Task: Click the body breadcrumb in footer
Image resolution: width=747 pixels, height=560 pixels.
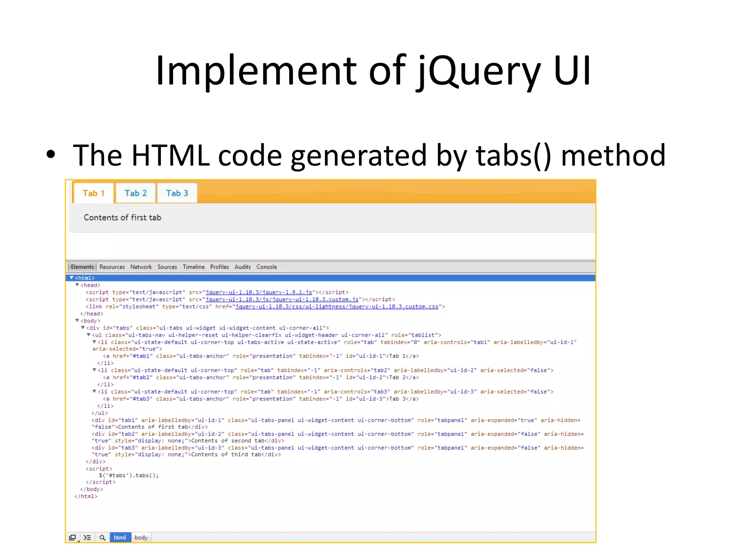Action: [141, 537]
